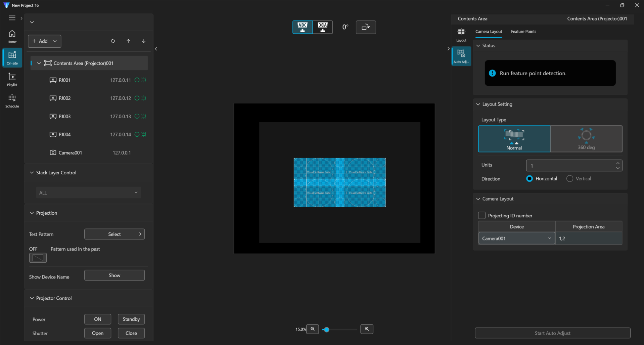Click the rotate view icon
This screenshot has width=644, height=345.
click(366, 27)
